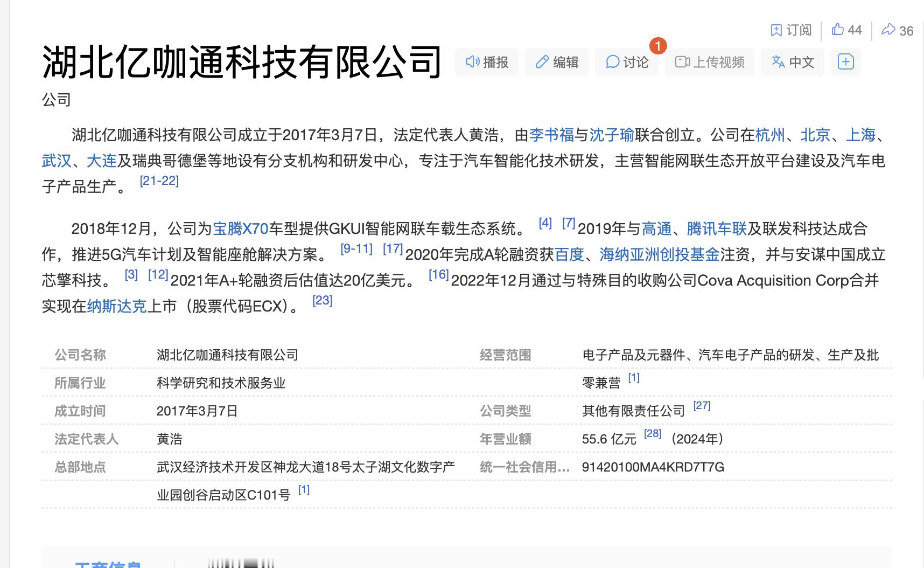
Task: Open reference [9-11] citation
Action: coord(357,249)
